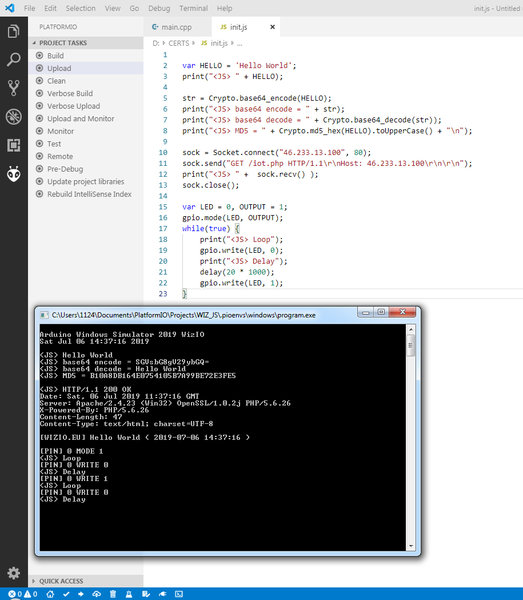
Task: Click the CERTS breadcrumb segment
Action: pos(179,43)
